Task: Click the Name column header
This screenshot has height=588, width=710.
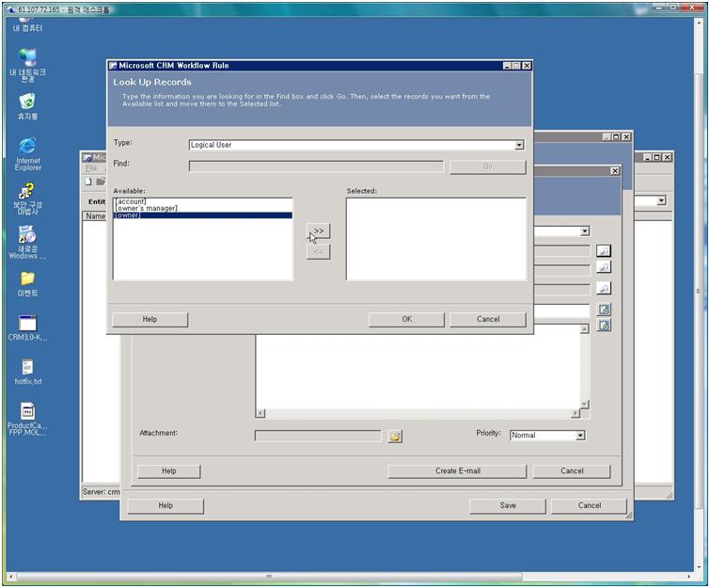Action: pos(95,216)
